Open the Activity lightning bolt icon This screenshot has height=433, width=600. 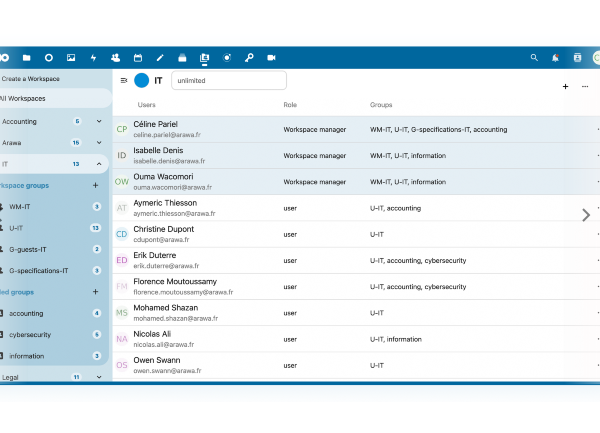[x=93, y=58]
